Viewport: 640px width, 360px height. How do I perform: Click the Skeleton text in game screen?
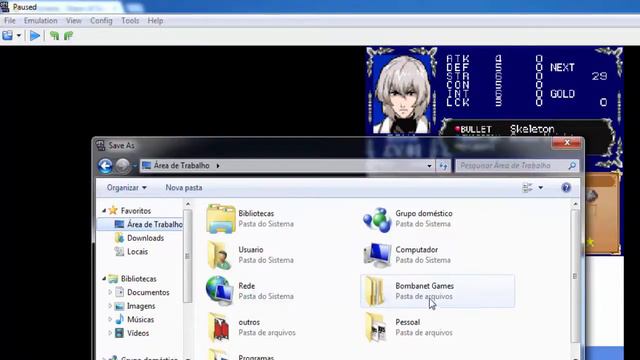[x=532, y=129]
